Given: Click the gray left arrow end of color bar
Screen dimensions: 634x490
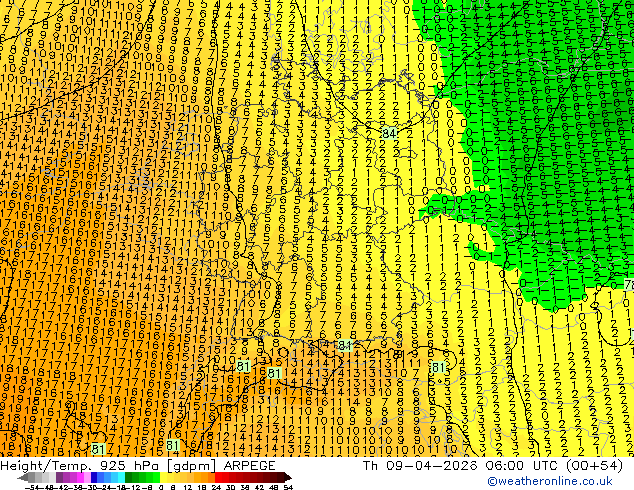Looking at the screenshot, I should tap(23, 477).
